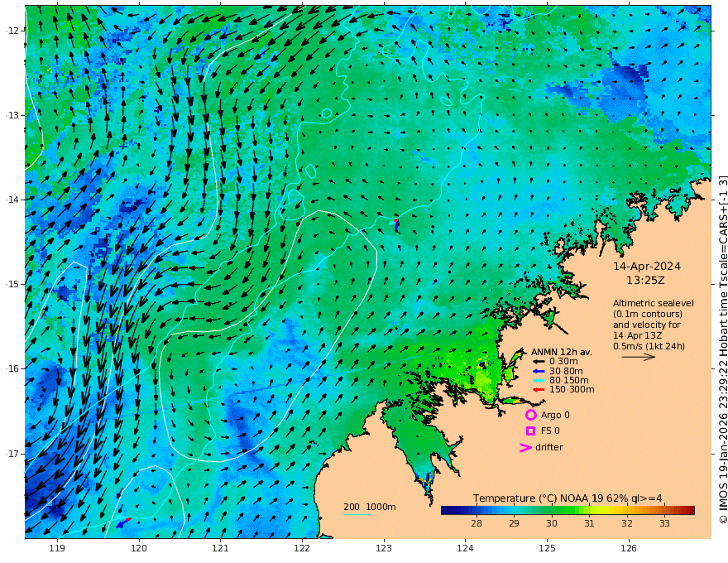
Task: Click the 31 tick label on colorbar
Action: [589, 523]
